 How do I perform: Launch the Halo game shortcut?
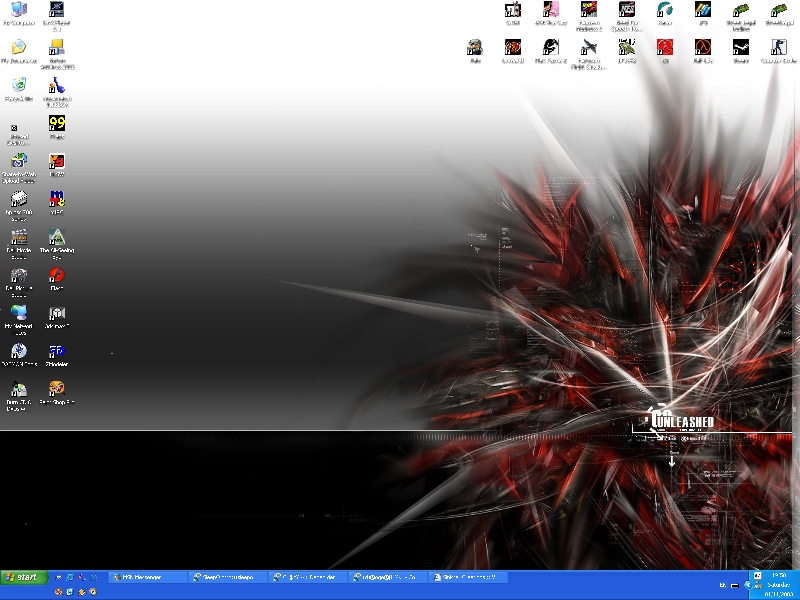click(475, 48)
